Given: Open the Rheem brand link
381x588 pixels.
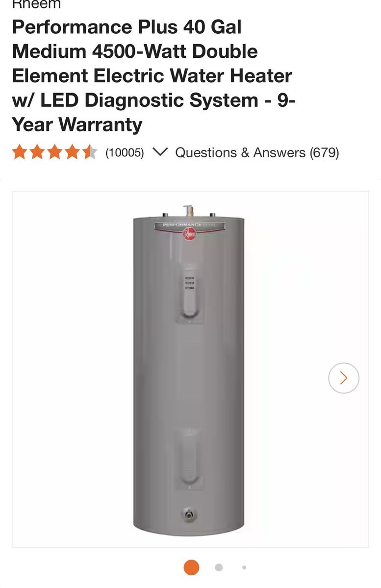Looking at the screenshot, I should 36,4.
